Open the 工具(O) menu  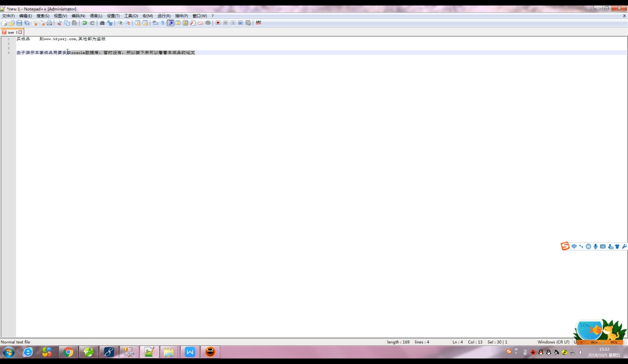(x=131, y=16)
